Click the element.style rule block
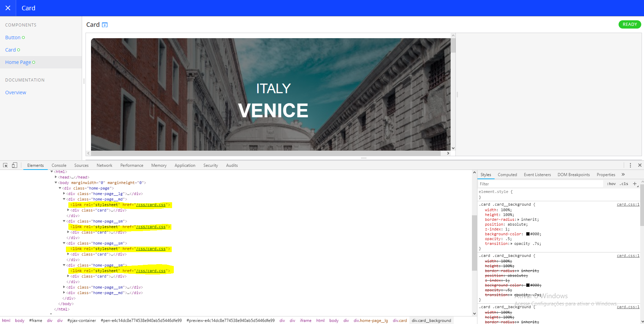 [x=559, y=194]
